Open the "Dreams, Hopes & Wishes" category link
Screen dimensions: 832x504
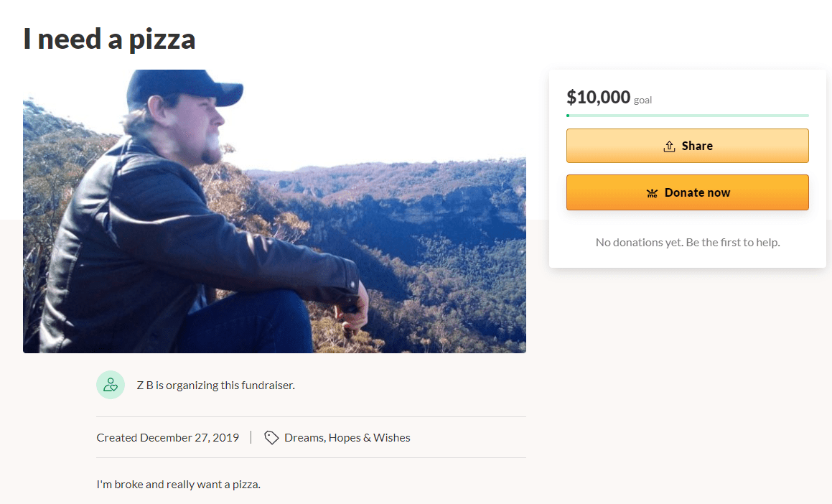[x=347, y=437]
